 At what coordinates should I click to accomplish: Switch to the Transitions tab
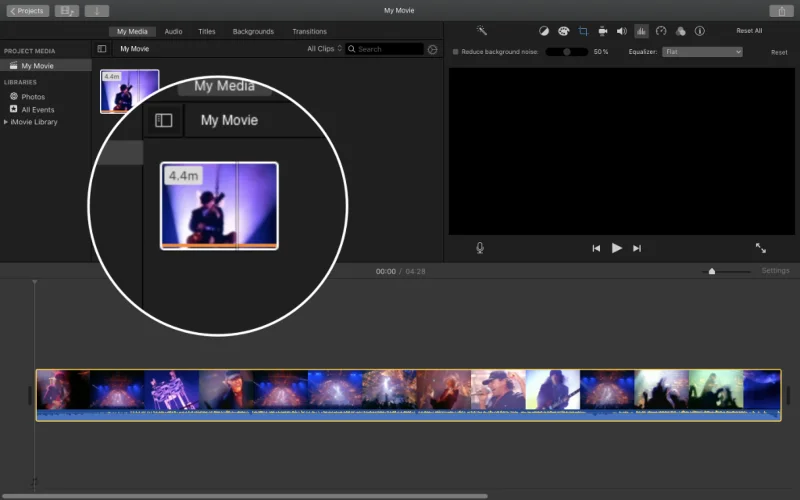tap(309, 32)
